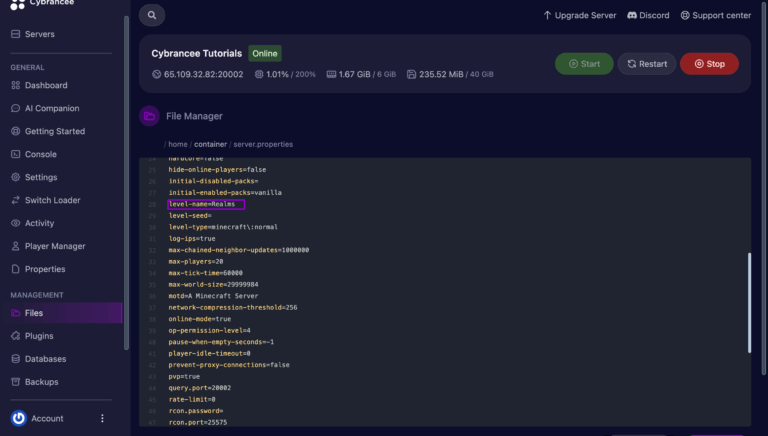Click Upgrade Server link
Viewport: 768px width, 436px height.
(x=579, y=15)
